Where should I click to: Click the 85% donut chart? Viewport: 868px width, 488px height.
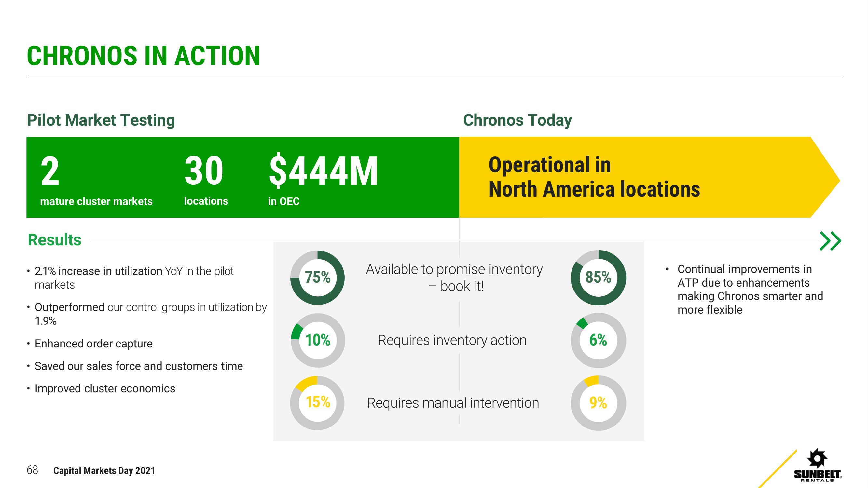point(598,278)
